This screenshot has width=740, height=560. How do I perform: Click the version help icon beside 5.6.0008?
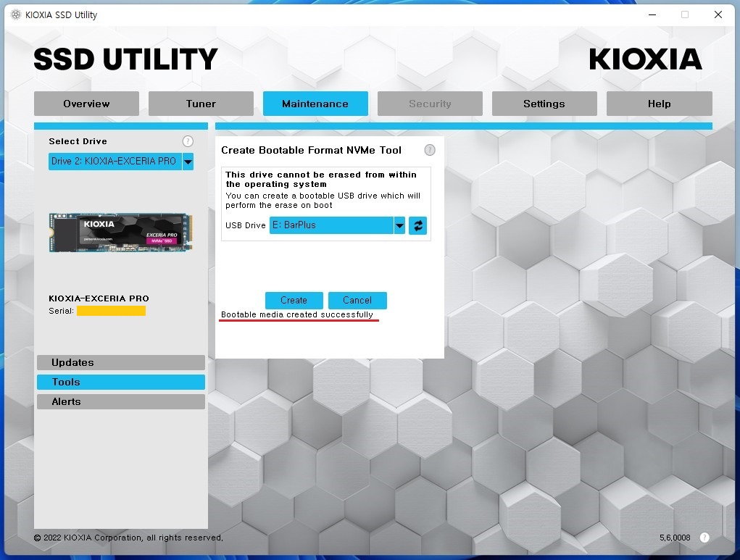click(704, 538)
